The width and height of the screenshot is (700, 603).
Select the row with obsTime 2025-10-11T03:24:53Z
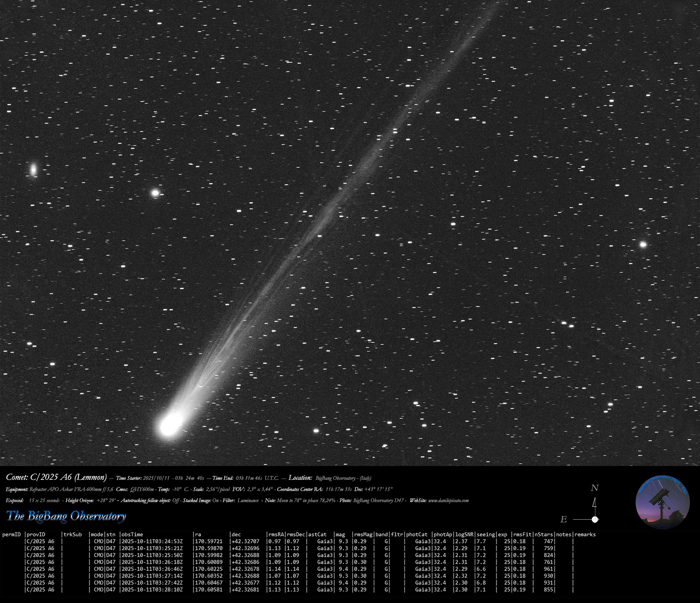tap(152, 541)
